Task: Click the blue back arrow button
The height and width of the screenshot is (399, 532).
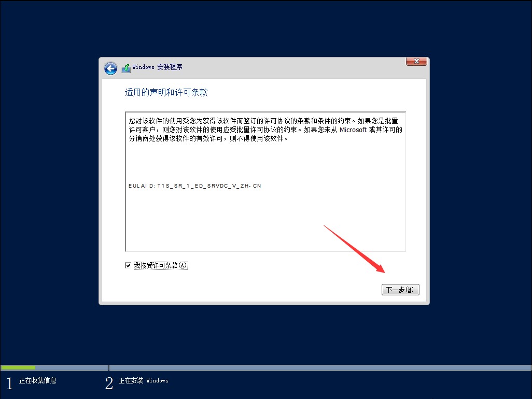Action: pyautogui.click(x=110, y=68)
